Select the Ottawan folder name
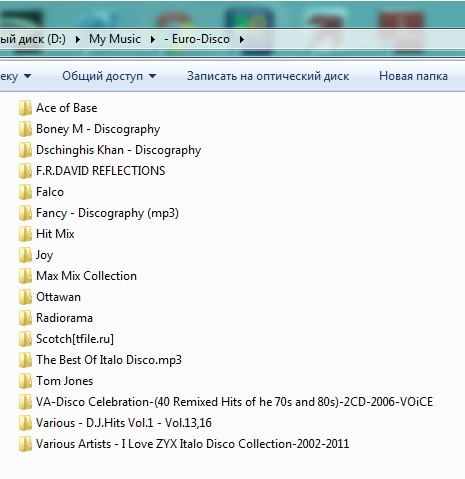The width and height of the screenshot is (465, 479). (x=58, y=297)
